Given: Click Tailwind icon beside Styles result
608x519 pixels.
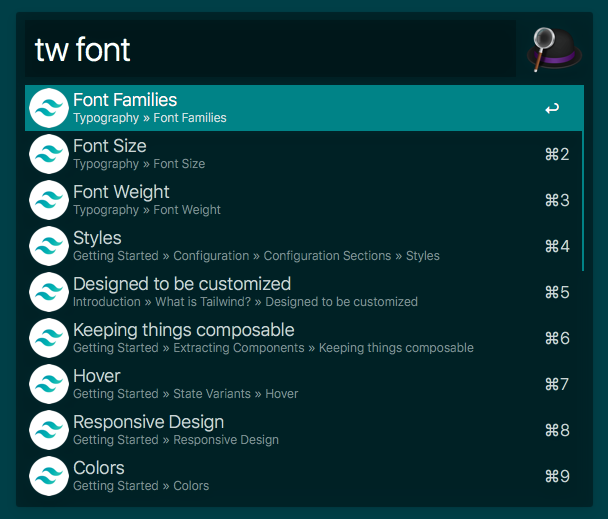Looking at the screenshot, I should (49, 246).
